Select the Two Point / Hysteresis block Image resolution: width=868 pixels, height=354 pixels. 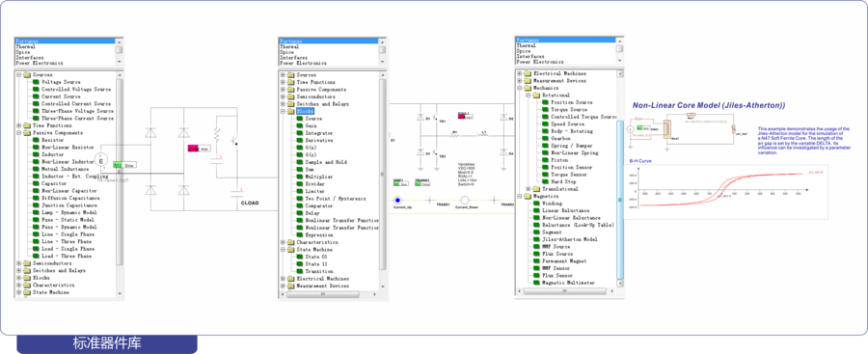336,199
